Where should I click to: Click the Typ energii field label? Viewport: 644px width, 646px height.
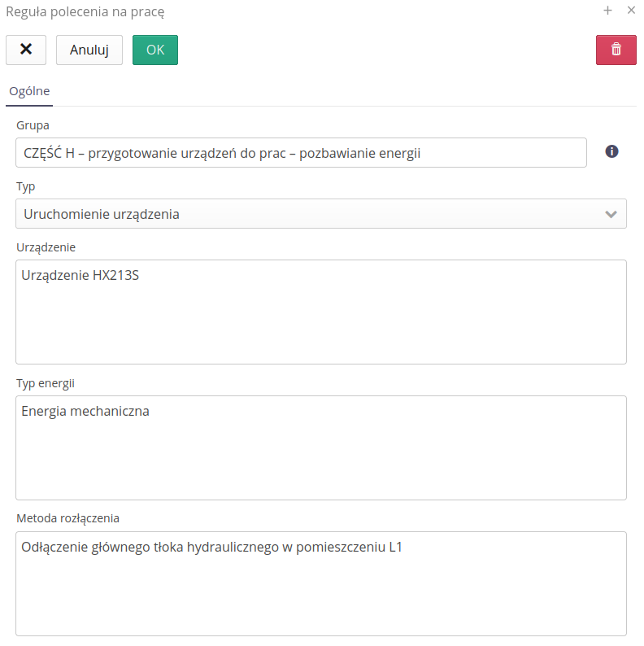click(x=46, y=382)
